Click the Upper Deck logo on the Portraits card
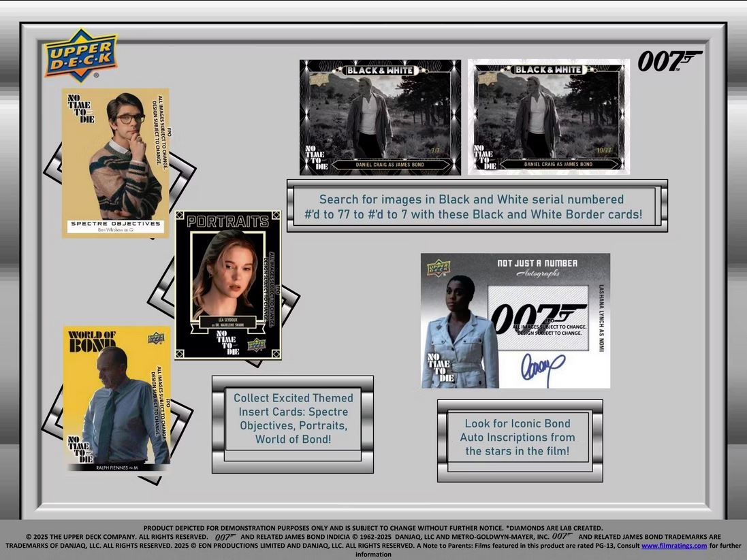Image resolution: width=747 pixels, height=560 pixels. [x=256, y=344]
